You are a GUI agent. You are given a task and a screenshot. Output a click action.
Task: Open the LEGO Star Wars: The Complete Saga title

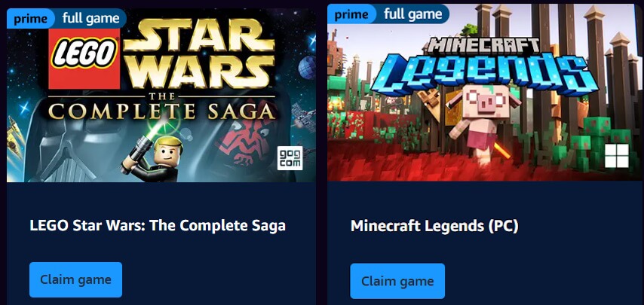158,225
